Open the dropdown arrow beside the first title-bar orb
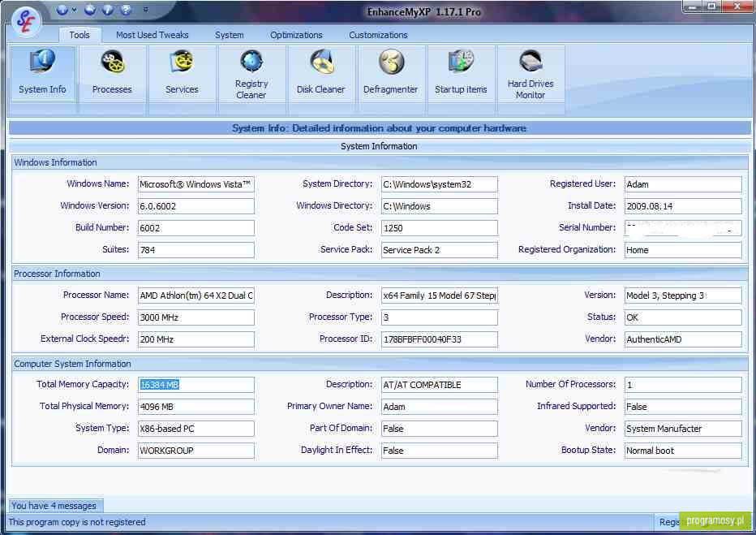Screen dimensions: 756x535 [x=75, y=10]
